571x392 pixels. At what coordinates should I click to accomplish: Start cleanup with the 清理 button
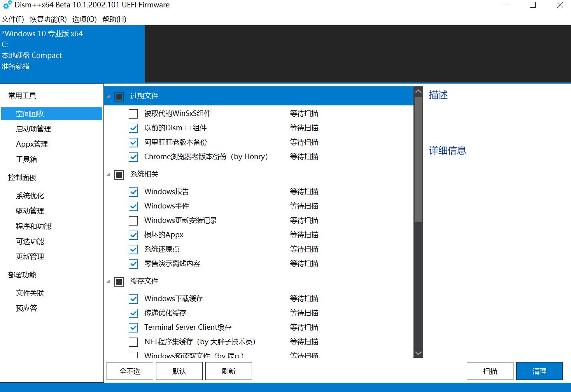click(x=539, y=371)
